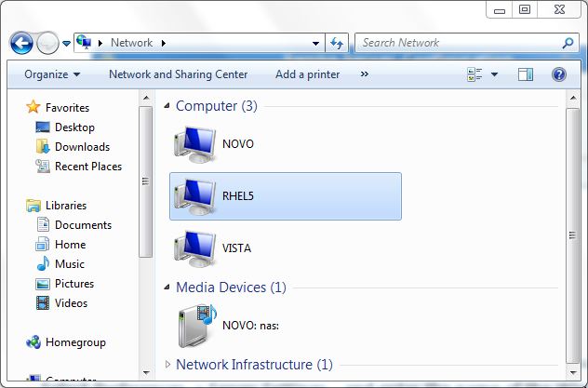
Task: Click the Favorites star icon
Action: [x=33, y=107]
